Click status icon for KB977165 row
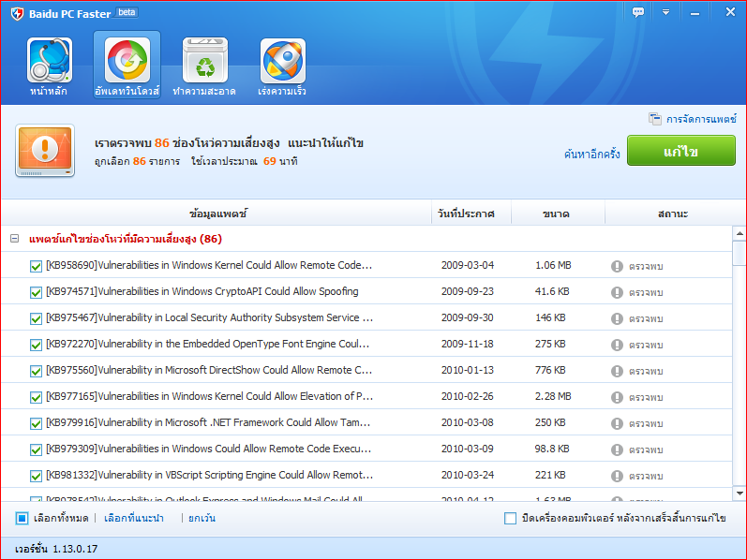Image resolution: width=747 pixels, height=560 pixels. pyautogui.click(x=617, y=397)
